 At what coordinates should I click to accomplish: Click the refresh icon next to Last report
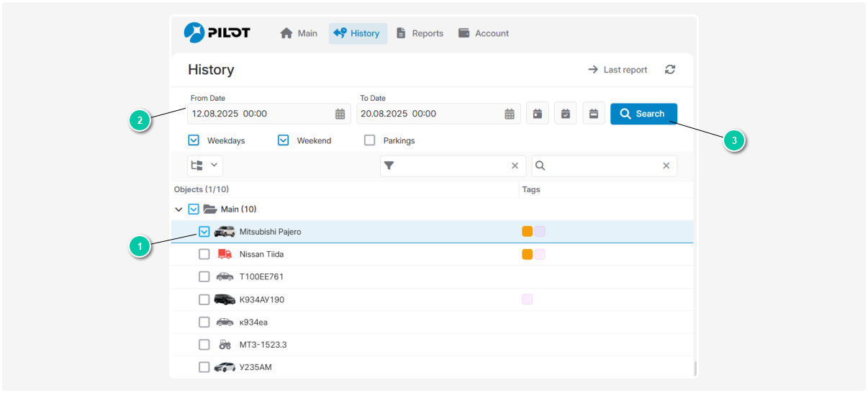pos(670,70)
